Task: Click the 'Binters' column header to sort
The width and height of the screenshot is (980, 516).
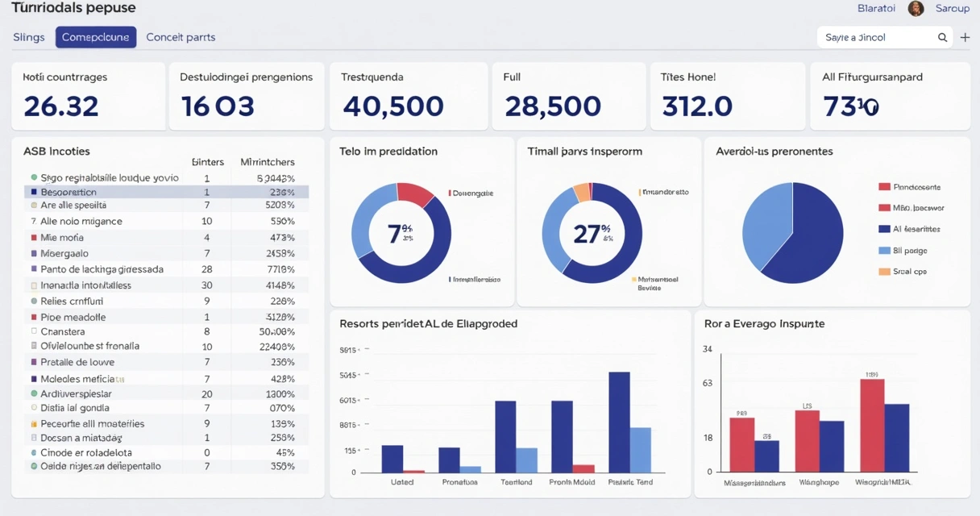Action: [x=207, y=161]
